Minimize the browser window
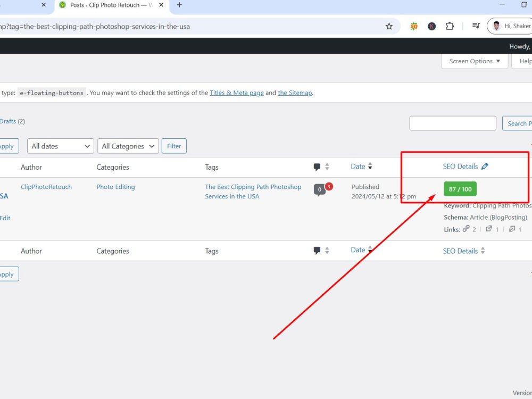532x399 pixels. (x=502, y=4)
